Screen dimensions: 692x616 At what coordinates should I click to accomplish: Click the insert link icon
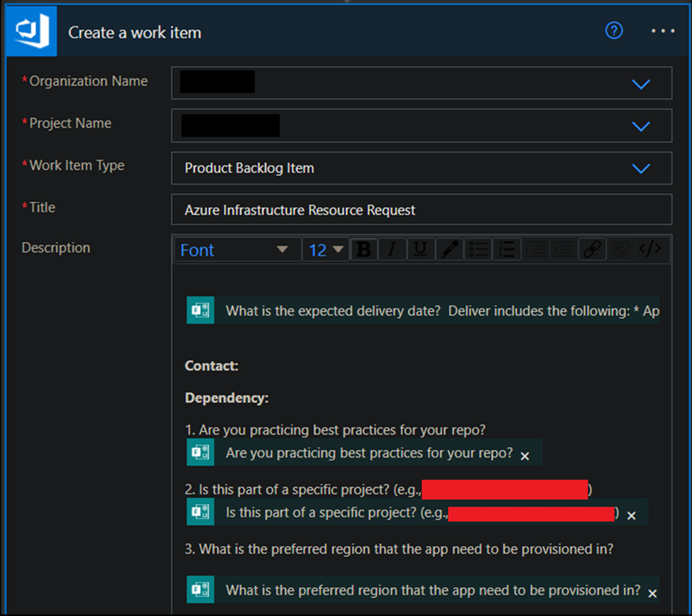[591, 249]
